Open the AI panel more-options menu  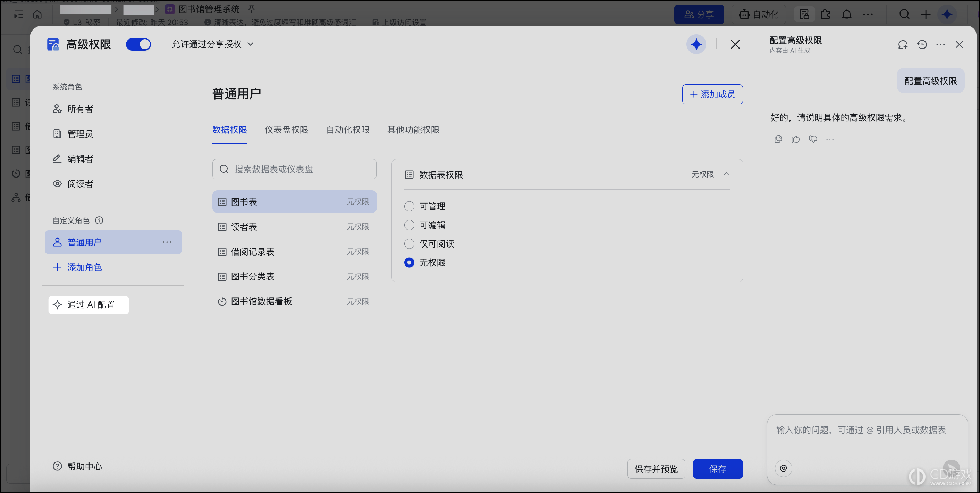click(x=940, y=45)
